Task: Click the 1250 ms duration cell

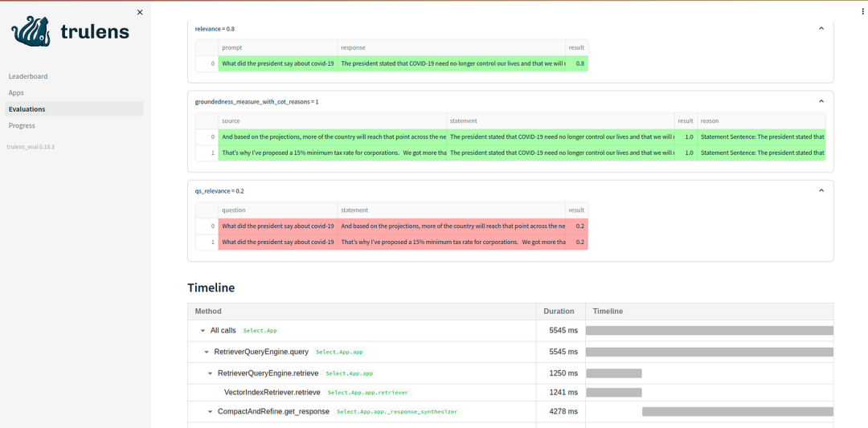Action: click(x=563, y=373)
